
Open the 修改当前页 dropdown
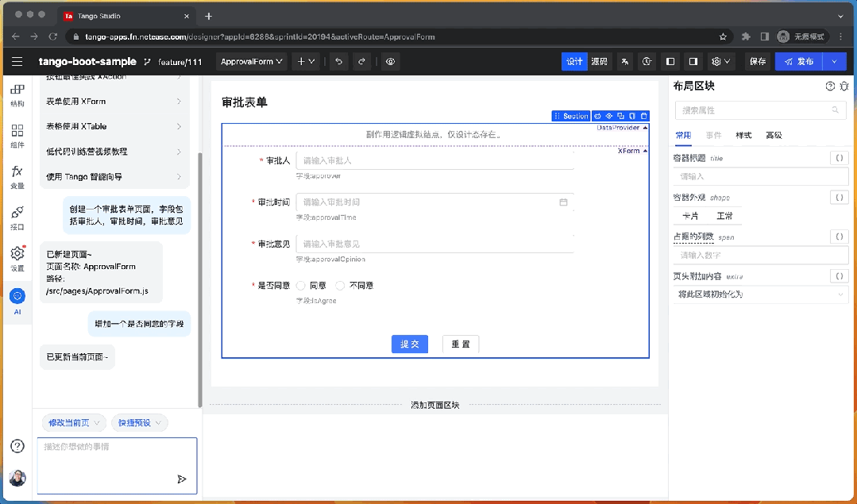click(x=75, y=422)
